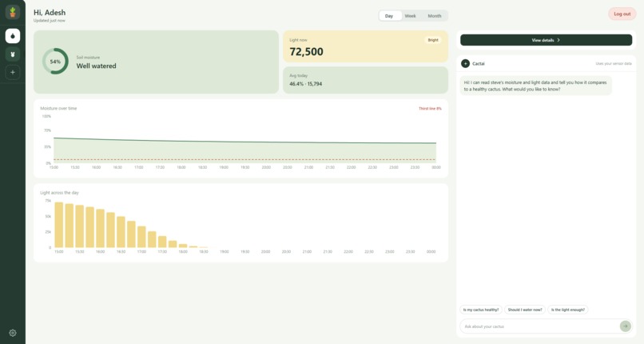Open the bunny-shaped plant icon in sidebar
Image resolution: width=644 pixels, height=344 pixels.
(13, 54)
